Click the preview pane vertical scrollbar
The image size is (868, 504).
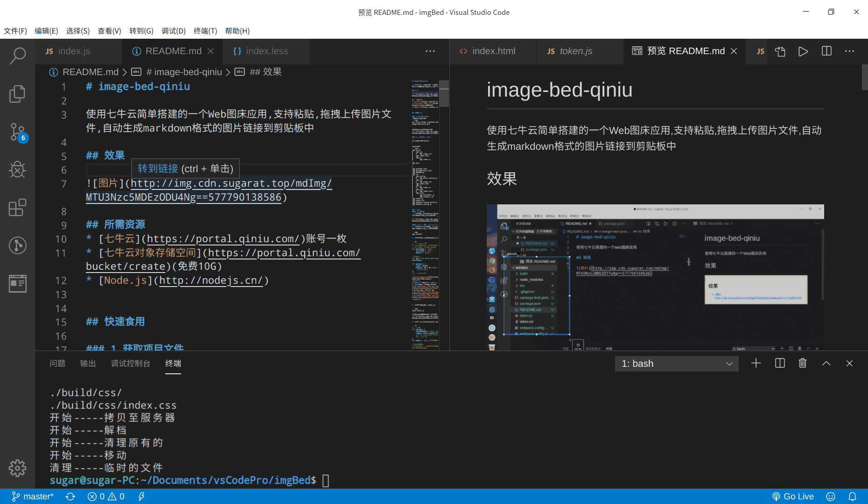(x=865, y=77)
